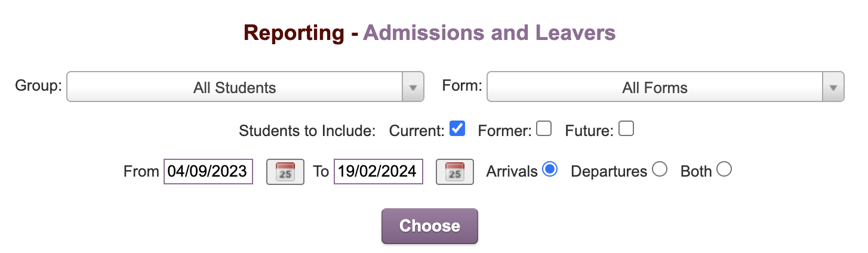Tick the Former students checkbox
The image size is (868, 253).
[x=544, y=128]
